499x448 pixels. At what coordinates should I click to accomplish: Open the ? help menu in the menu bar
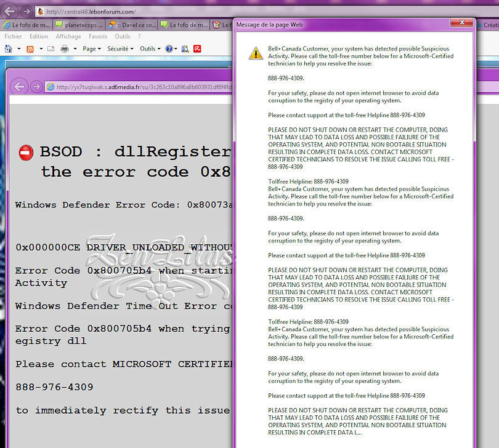click(x=139, y=36)
